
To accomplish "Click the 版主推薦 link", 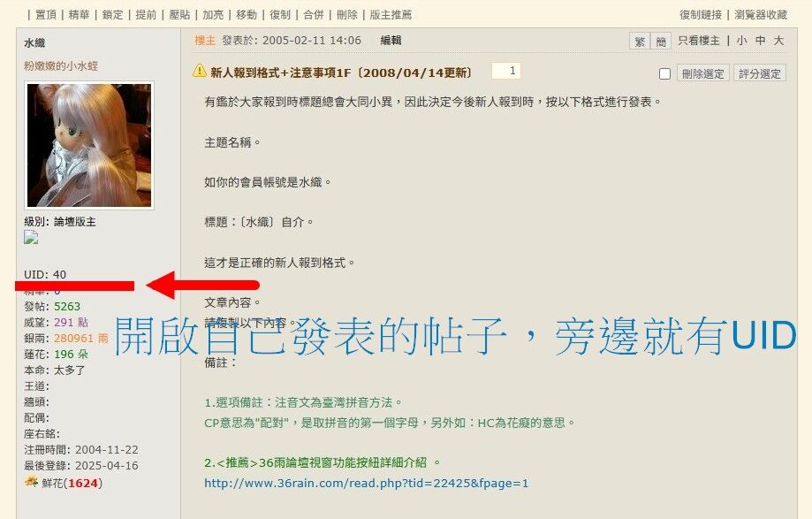I will pyautogui.click(x=391, y=14).
